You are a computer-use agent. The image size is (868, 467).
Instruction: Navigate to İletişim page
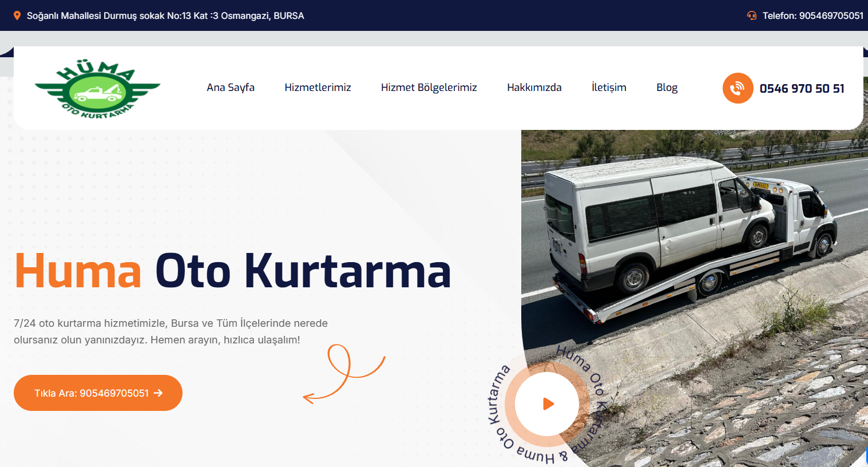(x=609, y=88)
